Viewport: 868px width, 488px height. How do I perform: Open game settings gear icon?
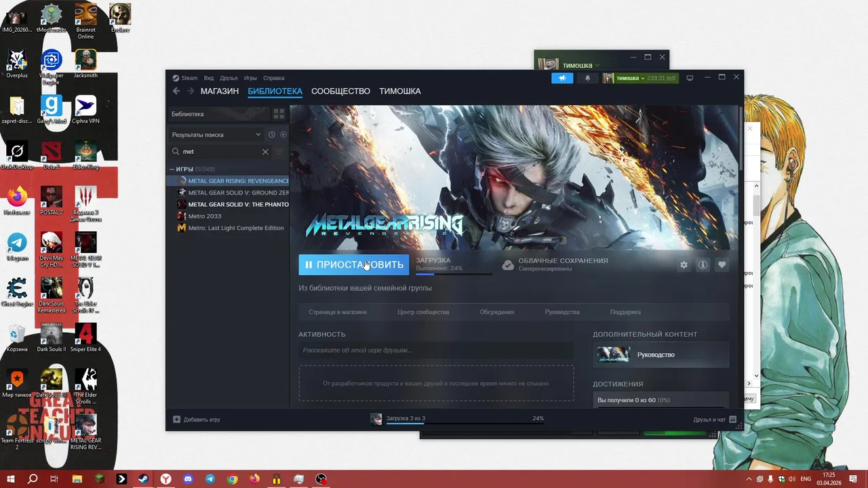pos(684,265)
